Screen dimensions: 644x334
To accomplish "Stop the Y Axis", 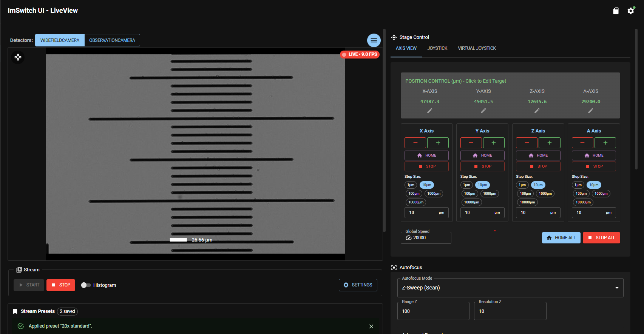I will click(x=482, y=166).
